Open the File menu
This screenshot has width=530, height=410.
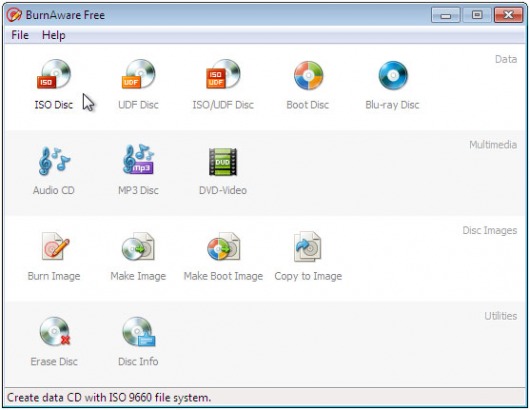[x=20, y=35]
